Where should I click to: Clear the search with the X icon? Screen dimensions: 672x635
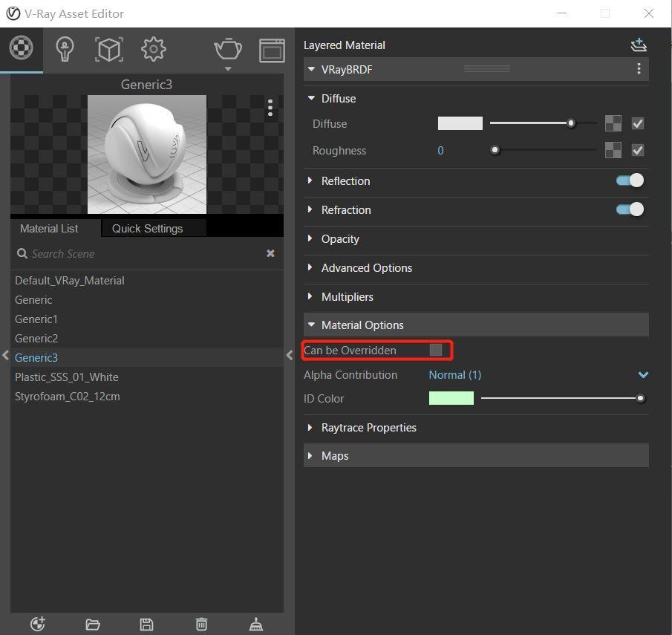[270, 253]
